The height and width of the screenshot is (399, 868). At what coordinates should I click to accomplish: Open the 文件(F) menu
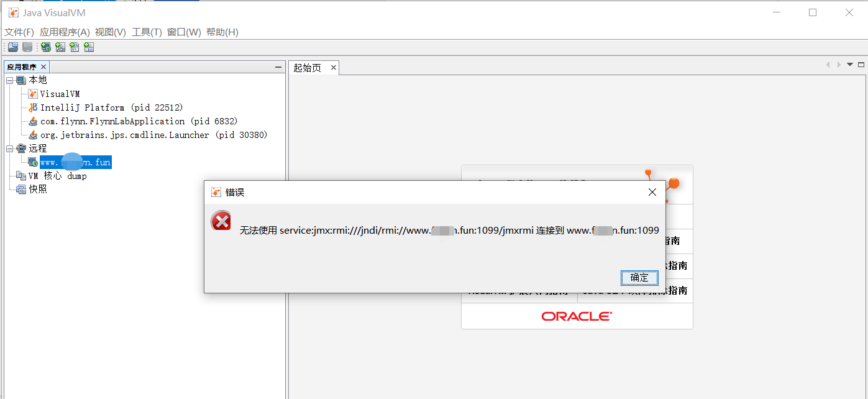click(x=19, y=32)
